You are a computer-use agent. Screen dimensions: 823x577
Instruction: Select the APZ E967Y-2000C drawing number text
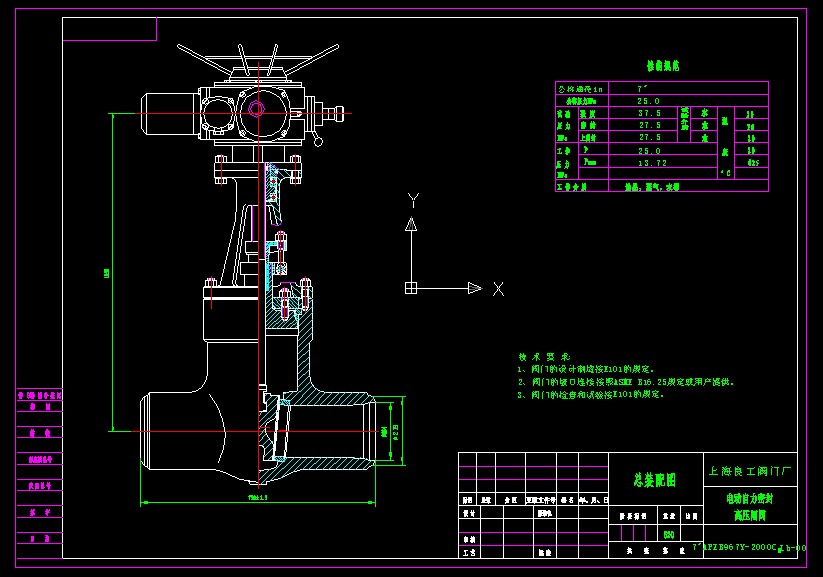tap(738, 548)
